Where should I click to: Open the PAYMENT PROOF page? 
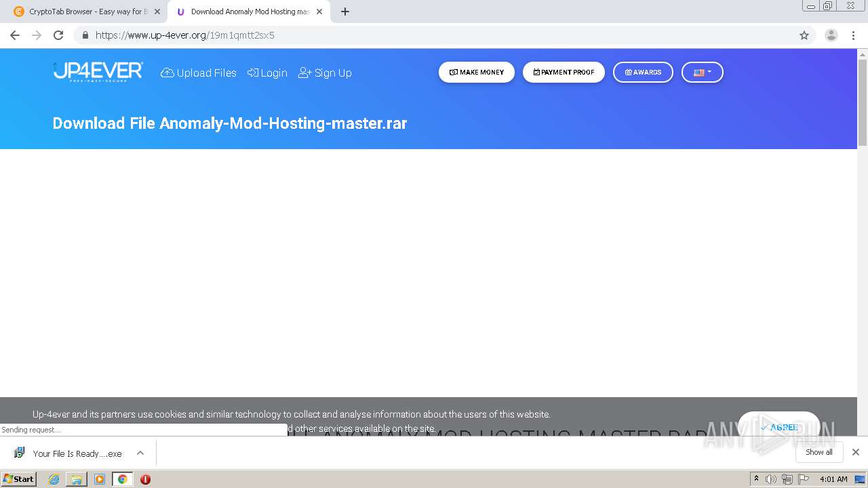(564, 73)
